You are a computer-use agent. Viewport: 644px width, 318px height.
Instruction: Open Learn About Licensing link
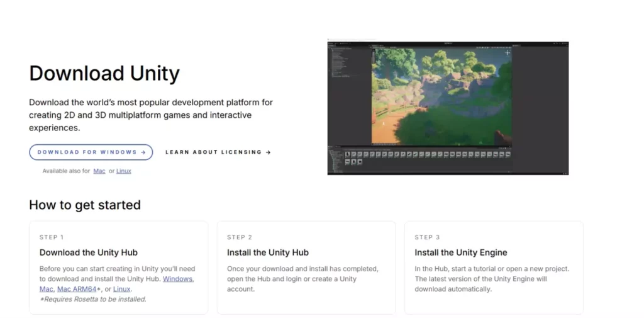218,152
